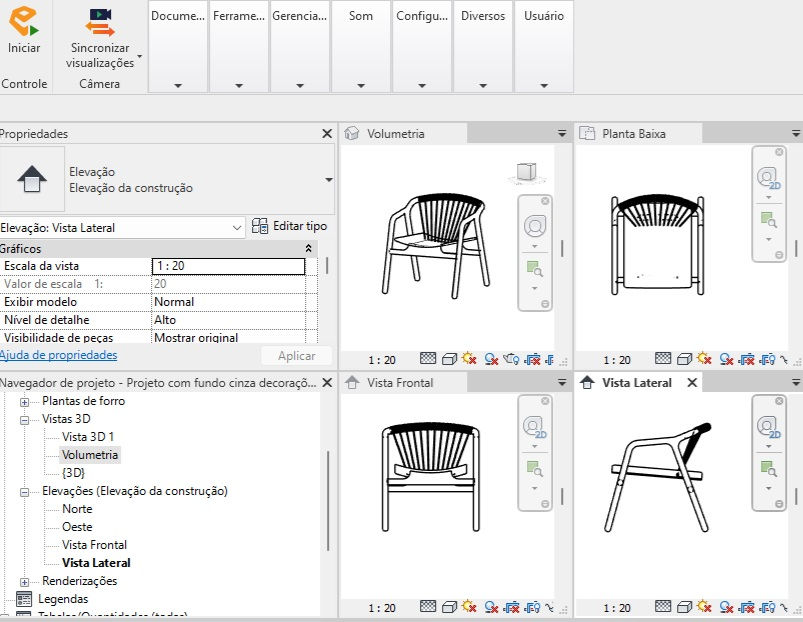Image resolution: width=803 pixels, height=622 pixels.
Task: Expand the Usuário panel dropdown arrow
Action: click(544, 85)
